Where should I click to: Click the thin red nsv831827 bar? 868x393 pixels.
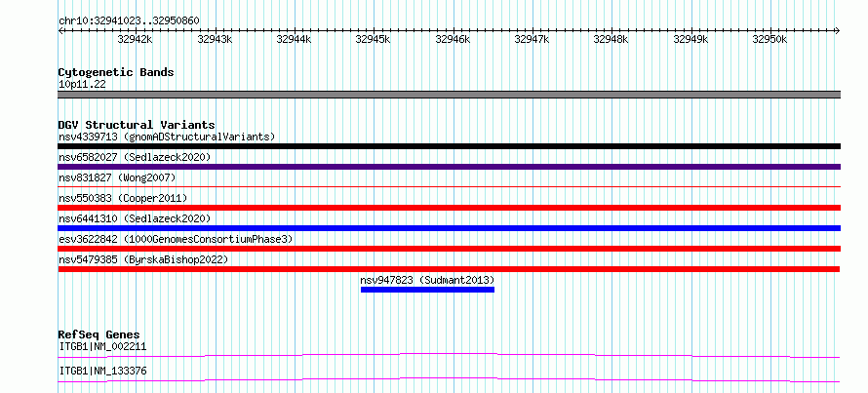(449, 187)
